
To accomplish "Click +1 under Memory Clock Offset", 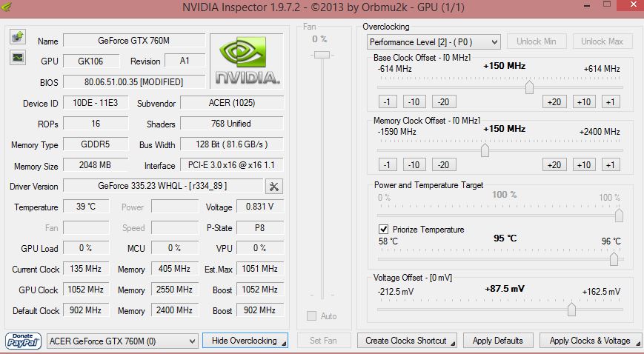I will (x=611, y=164).
